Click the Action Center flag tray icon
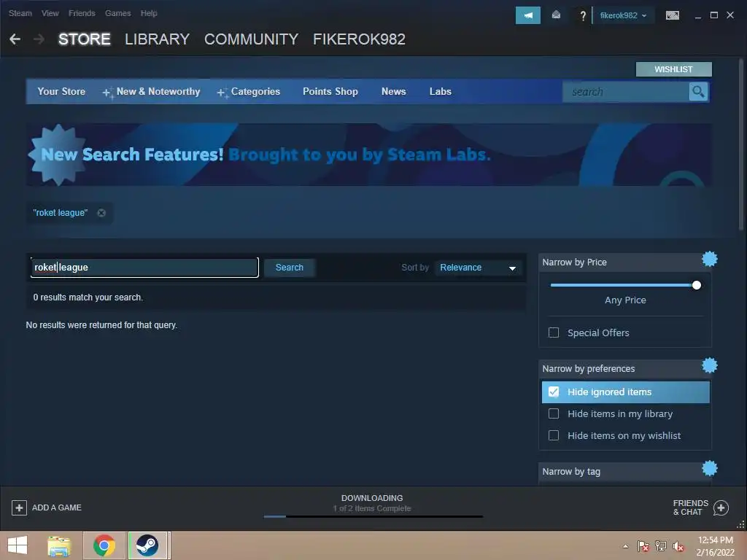 click(643, 546)
